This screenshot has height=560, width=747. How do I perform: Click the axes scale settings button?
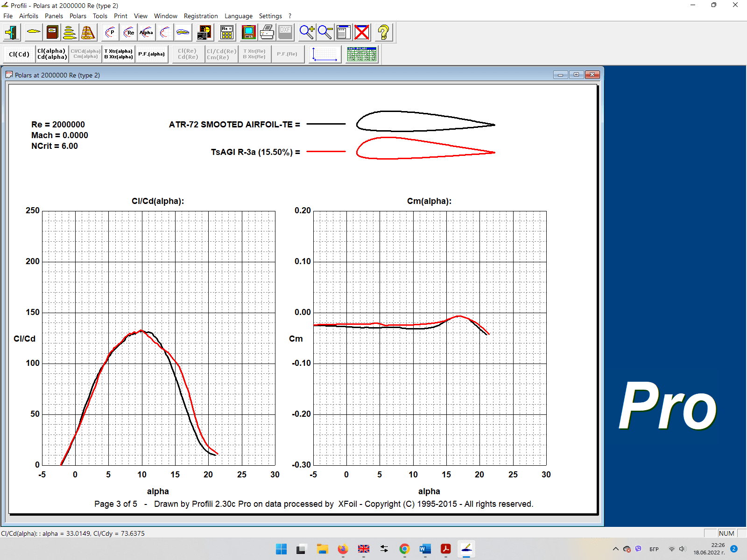[325, 54]
